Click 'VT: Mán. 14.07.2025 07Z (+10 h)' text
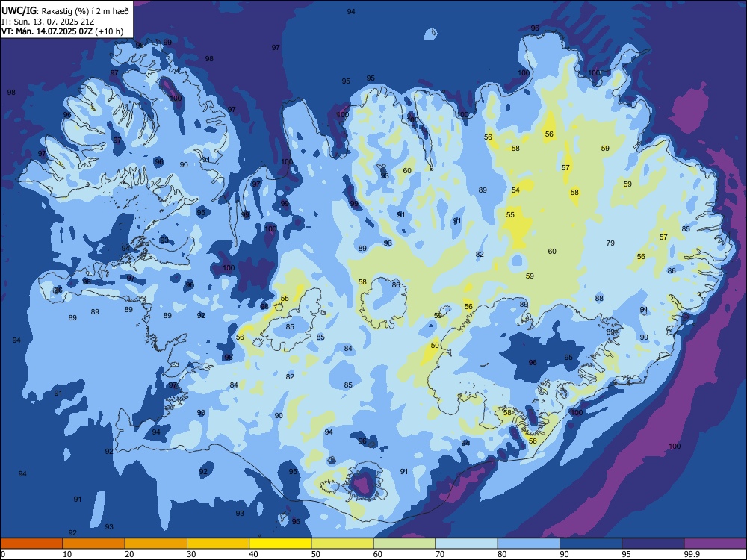The image size is (747, 560). (63, 31)
